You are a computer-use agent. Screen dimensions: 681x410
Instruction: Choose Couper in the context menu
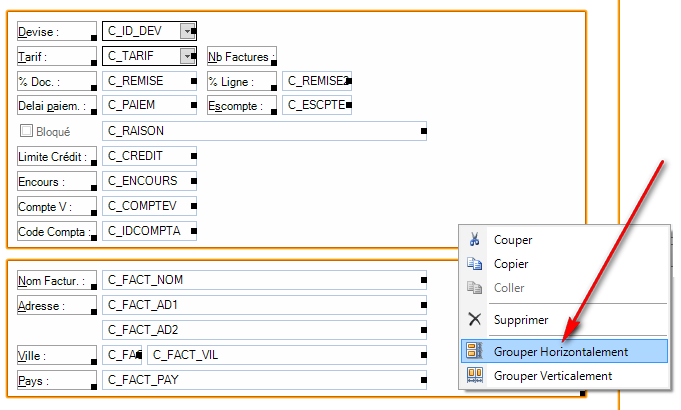click(513, 240)
